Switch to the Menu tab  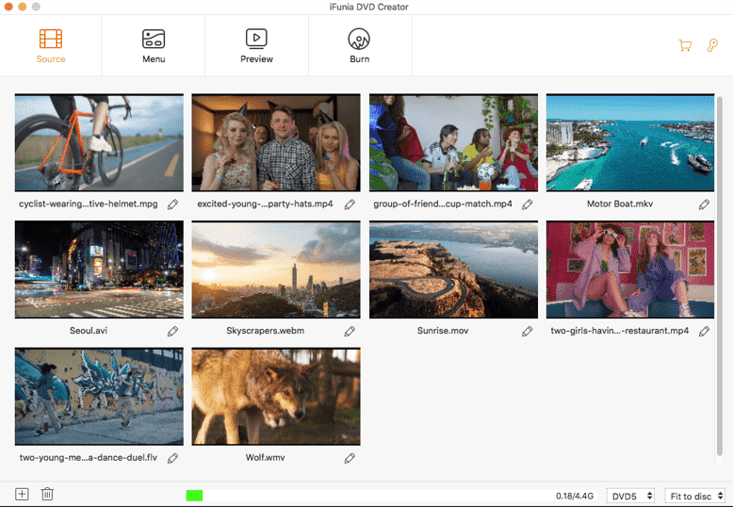[153, 46]
